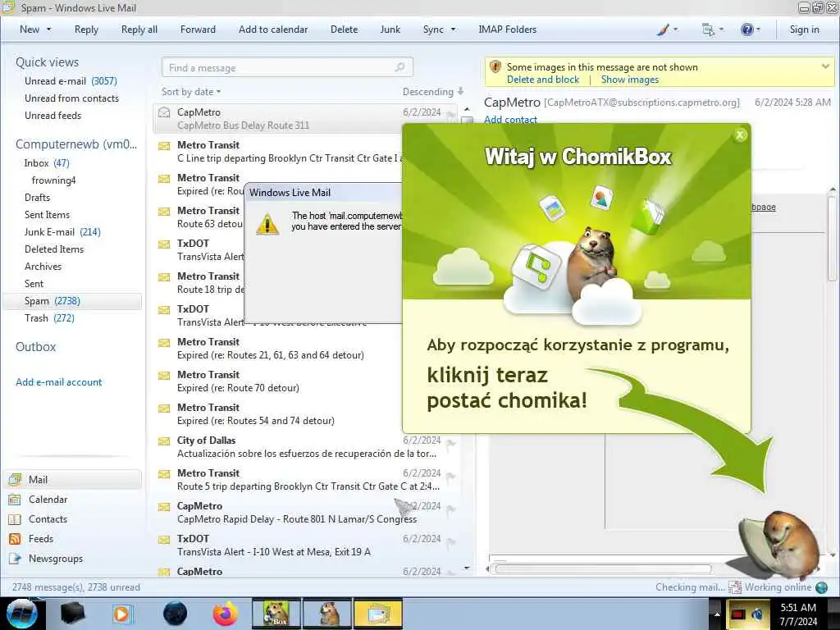The height and width of the screenshot is (630, 840).
Task: Open the Sent Items folder
Action: [x=47, y=214]
